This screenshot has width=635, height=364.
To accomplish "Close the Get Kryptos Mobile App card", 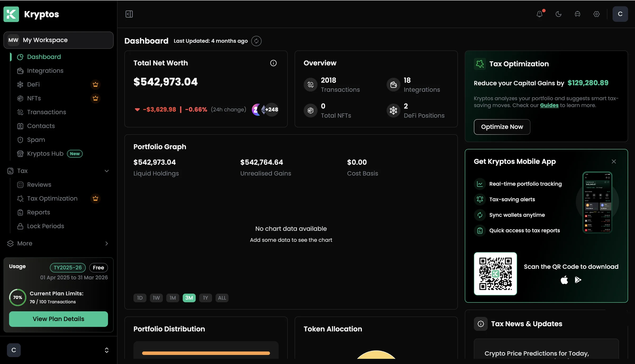I will click(x=614, y=162).
